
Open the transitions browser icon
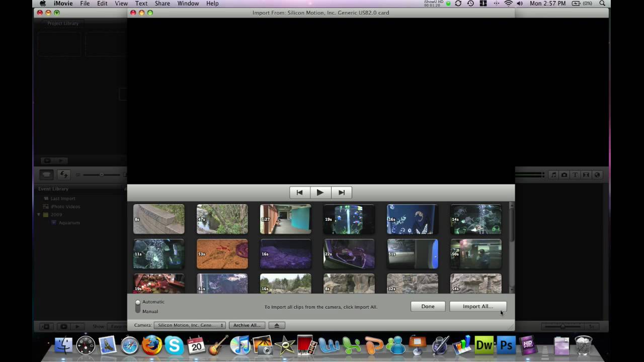tap(586, 174)
